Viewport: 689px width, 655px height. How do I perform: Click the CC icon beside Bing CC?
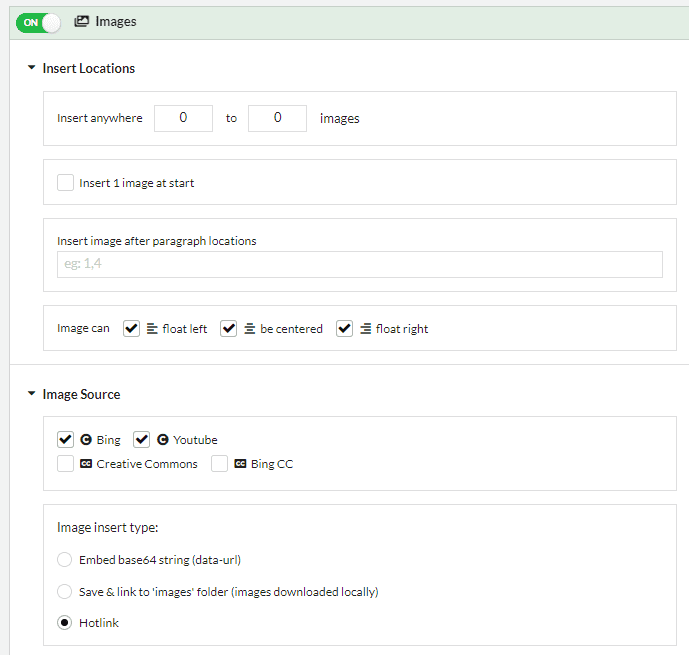(240, 464)
